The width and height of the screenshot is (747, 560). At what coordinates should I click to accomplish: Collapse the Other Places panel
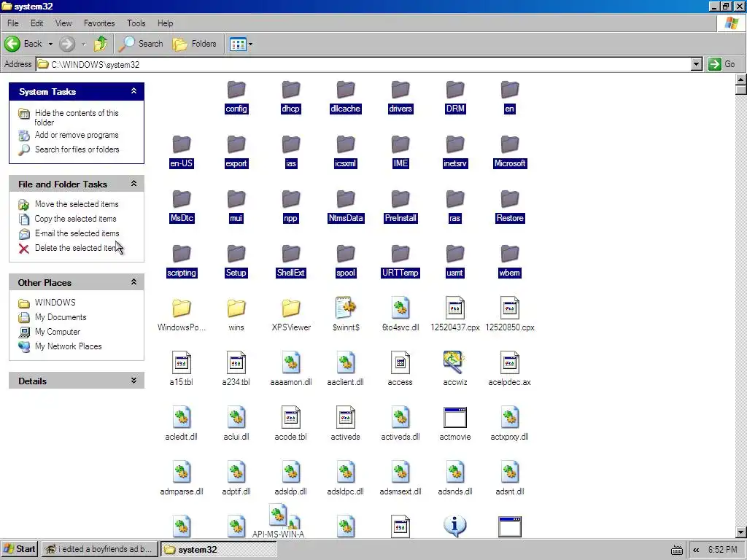pos(134,282)
